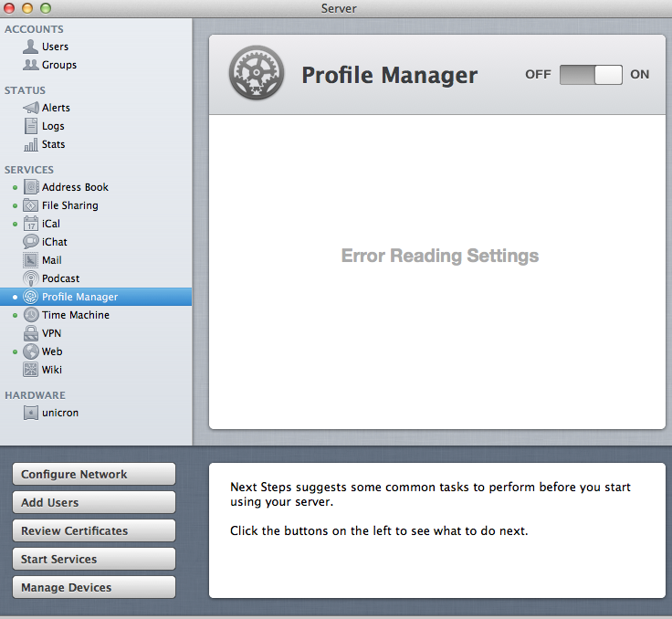This screenshot has width=672, height=619.
Task: Toggle the Profile Manager OFF/ON switch
Action: coord(591,75)
